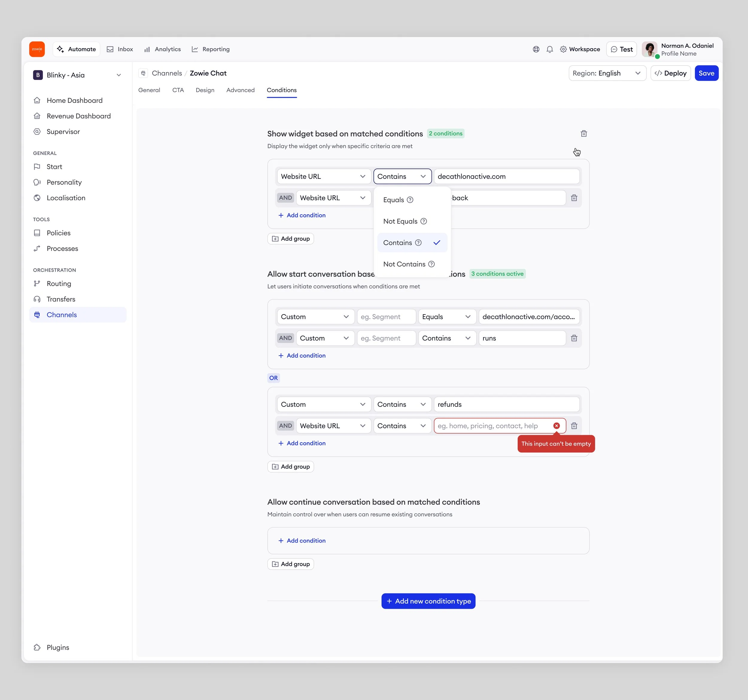748x700 pixels.
Task: Switch to the Advanced tab
Action: coord(241,90)
